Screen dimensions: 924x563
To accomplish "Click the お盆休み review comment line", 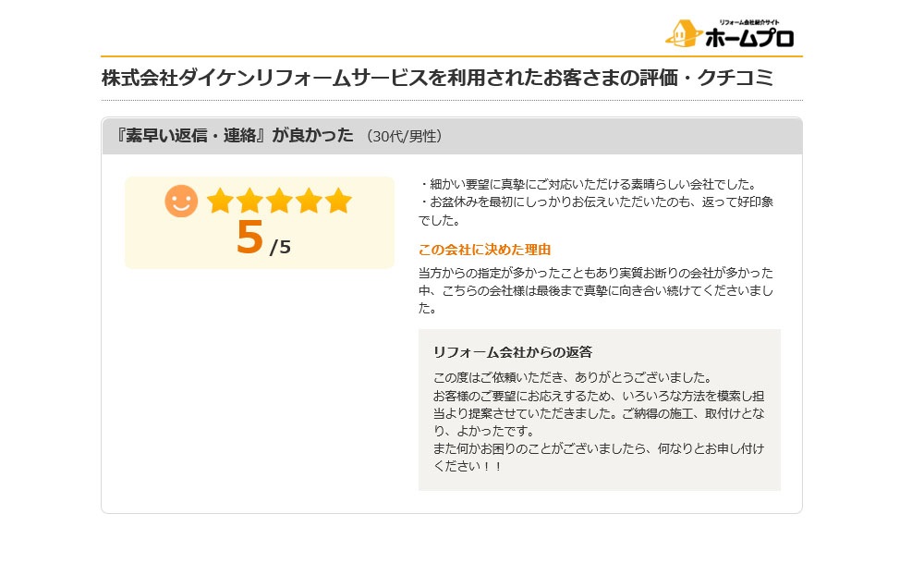I will tap(596, 211).
